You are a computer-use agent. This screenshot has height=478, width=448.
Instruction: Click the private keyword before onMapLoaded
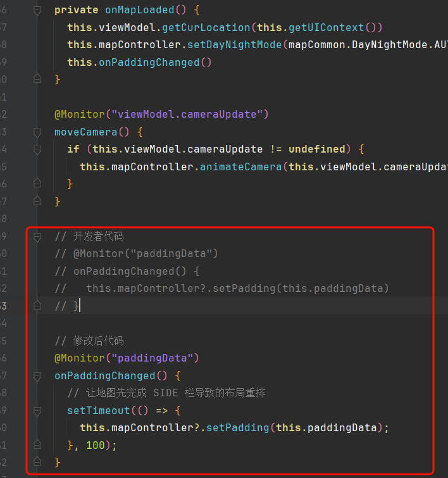click(x=76, y=10)
